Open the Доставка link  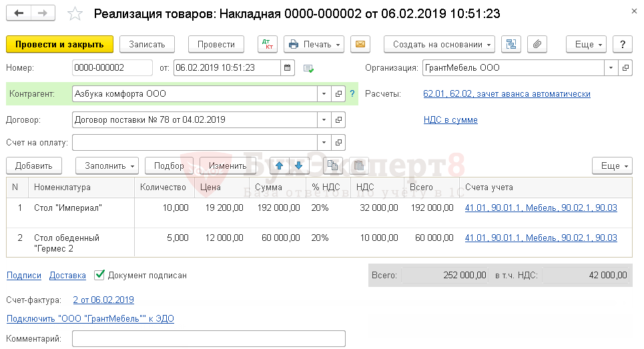[67, 276]
